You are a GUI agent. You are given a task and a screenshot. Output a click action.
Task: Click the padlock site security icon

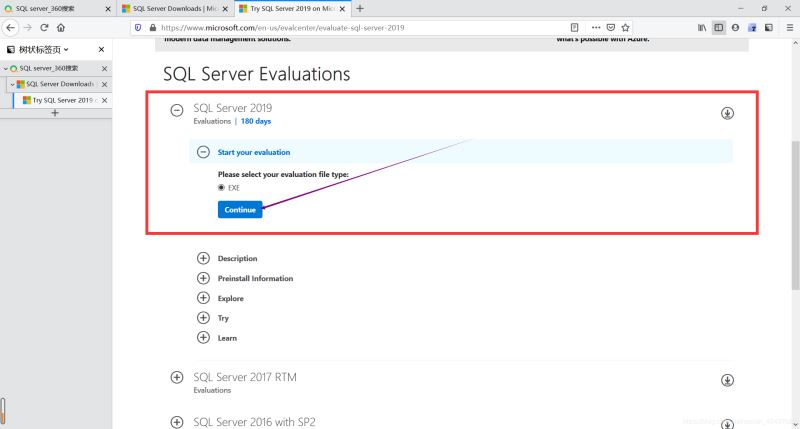(153, 28)
